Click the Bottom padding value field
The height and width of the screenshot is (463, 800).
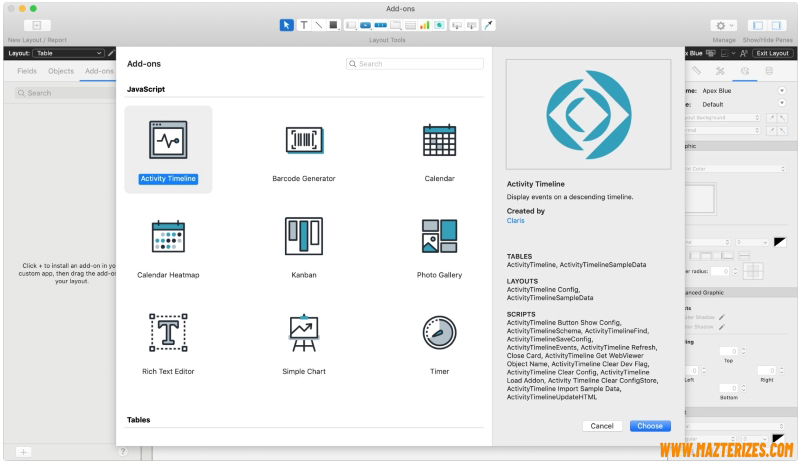729,388
